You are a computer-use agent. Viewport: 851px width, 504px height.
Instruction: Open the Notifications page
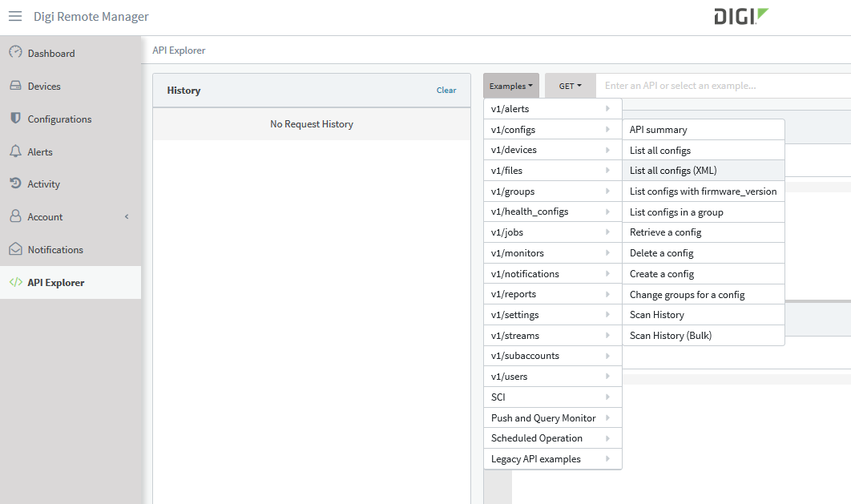tap(71, 249)
